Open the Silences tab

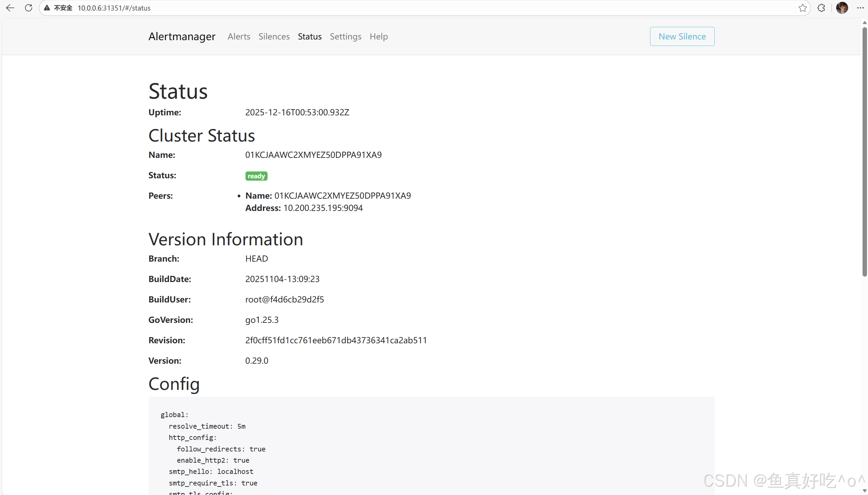tap(274, 36)
